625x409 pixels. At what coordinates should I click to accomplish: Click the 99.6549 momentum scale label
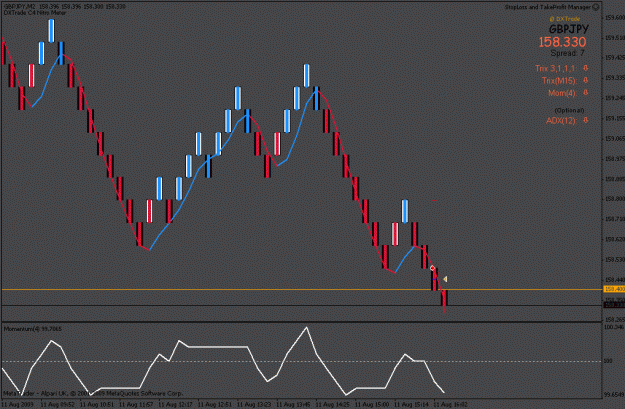[614, 395]
